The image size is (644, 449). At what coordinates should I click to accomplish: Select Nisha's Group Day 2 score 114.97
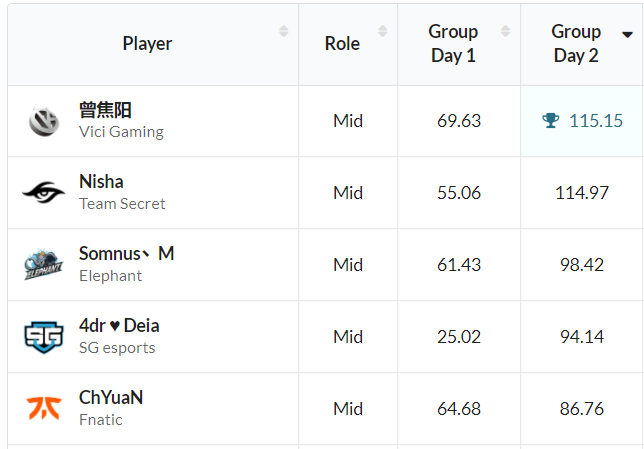[x=582, y=193]
